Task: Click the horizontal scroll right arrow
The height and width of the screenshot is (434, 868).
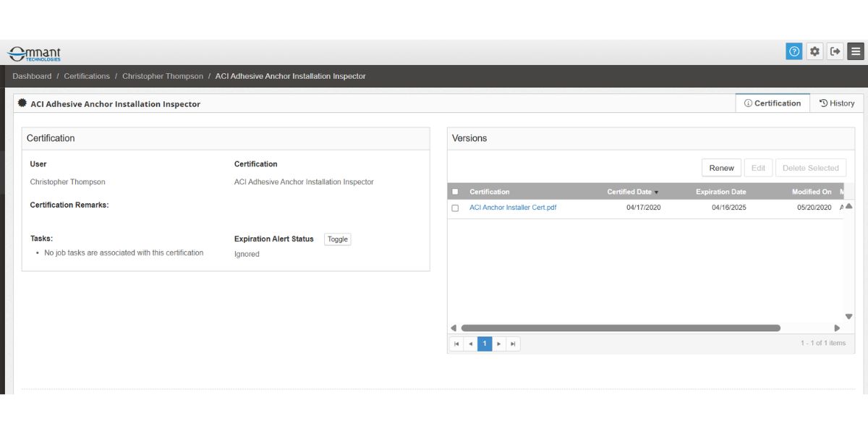Action: coord(837,328)
